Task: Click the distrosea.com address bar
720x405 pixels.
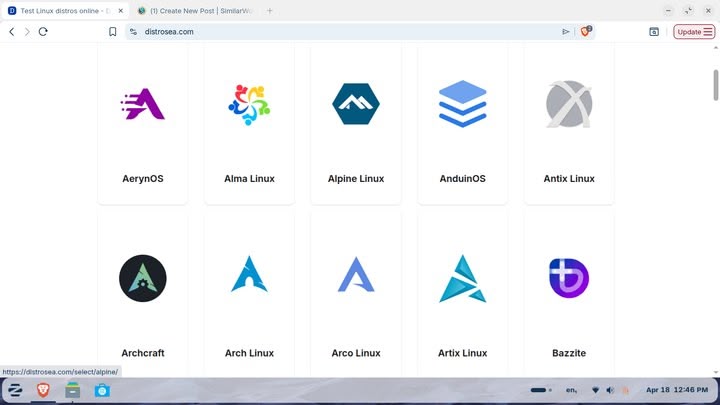Action: click(340, 32)
